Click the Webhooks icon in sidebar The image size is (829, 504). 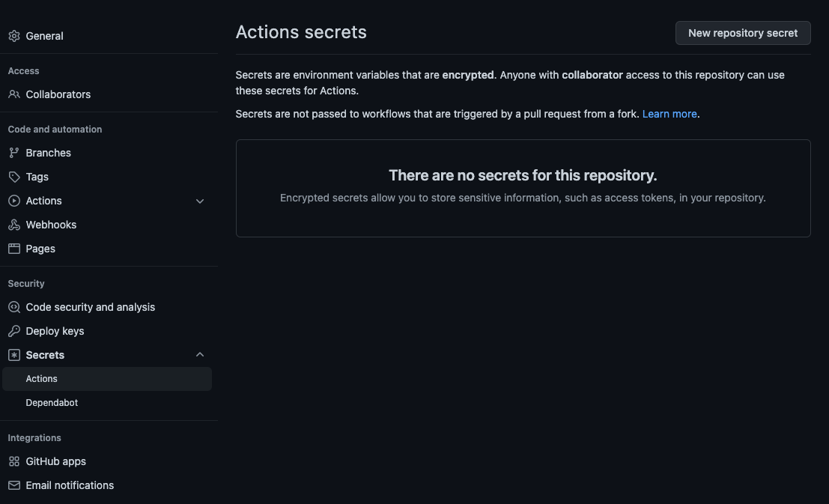(13, 225)
